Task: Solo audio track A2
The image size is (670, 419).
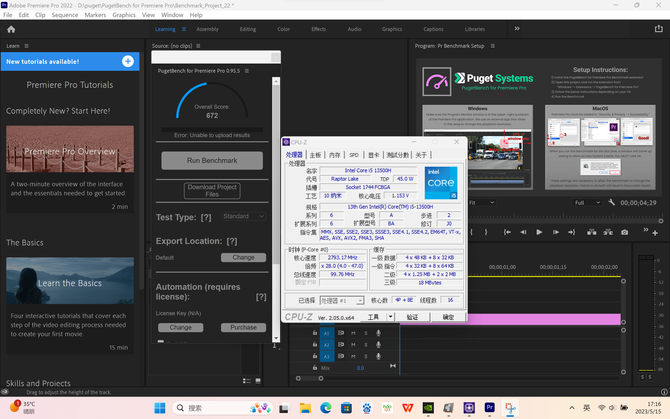Action: [x=366, y=345]
